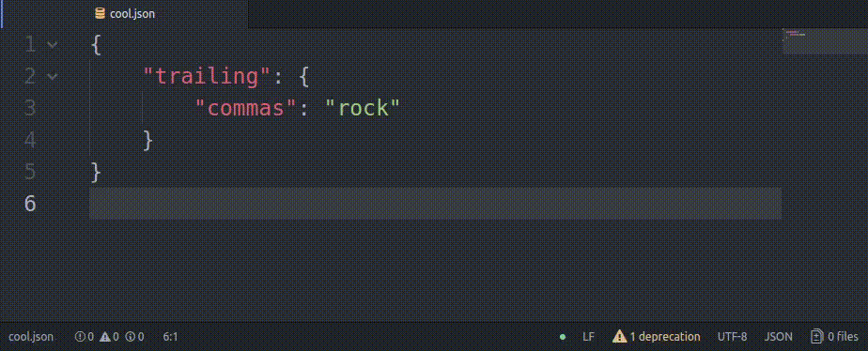Image resolution: width=868 pixels, height=351 pixels.
Task: Click the "commas" key text
Action: click(x=247, y=108)
